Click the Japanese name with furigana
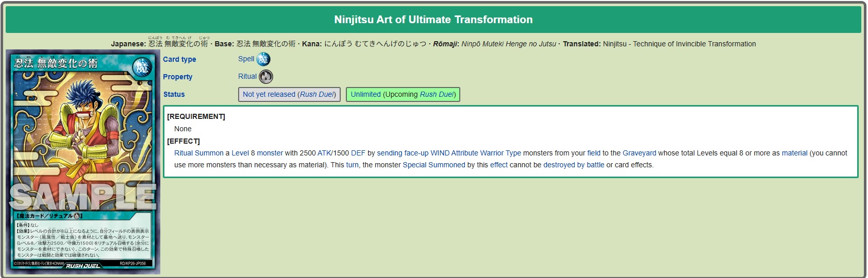This screenshot has height=278, width=868. [178, 42]
